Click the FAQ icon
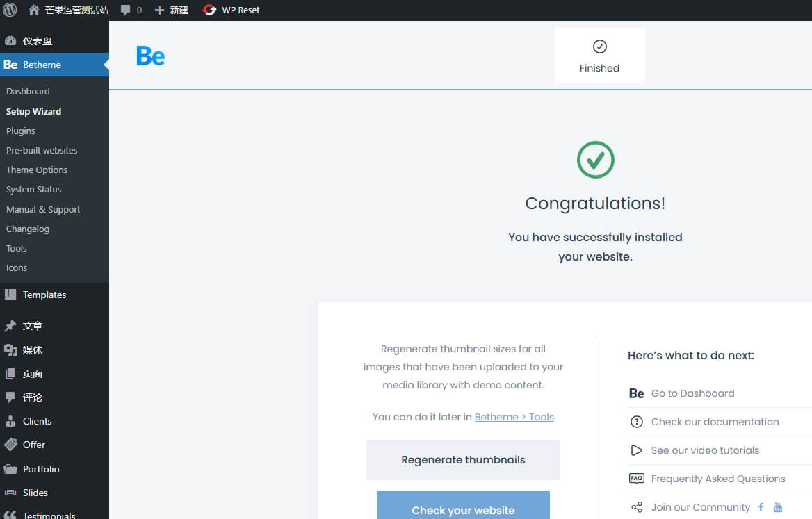The width and height of the screenshot is (812, 519). point(636,479)
